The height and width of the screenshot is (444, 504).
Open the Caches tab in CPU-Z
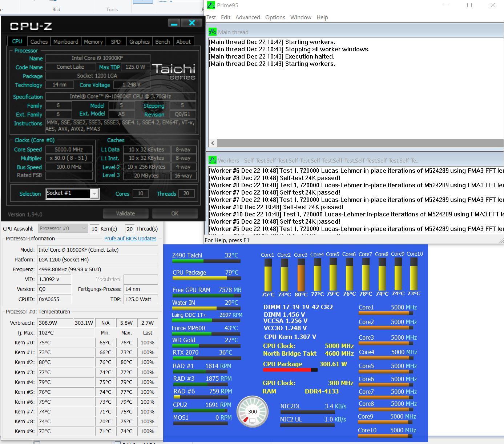pos(39,41)
